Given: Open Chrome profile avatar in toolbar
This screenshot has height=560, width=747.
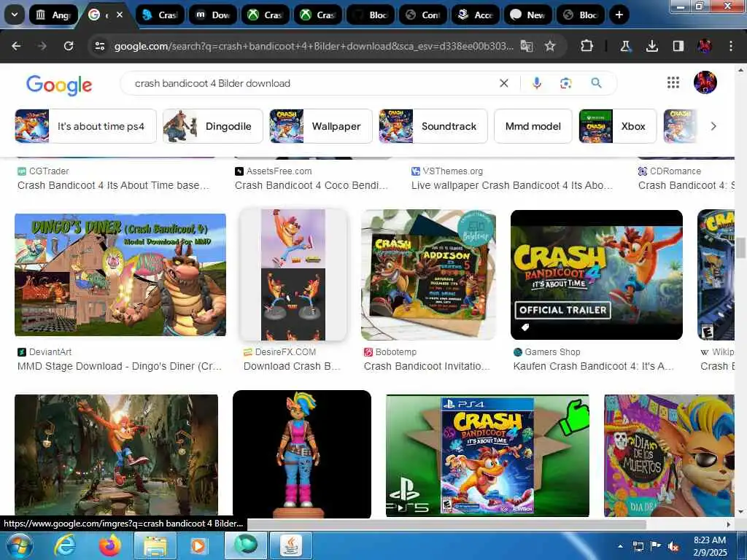Looking at the screenshot, I should (704, 46).
